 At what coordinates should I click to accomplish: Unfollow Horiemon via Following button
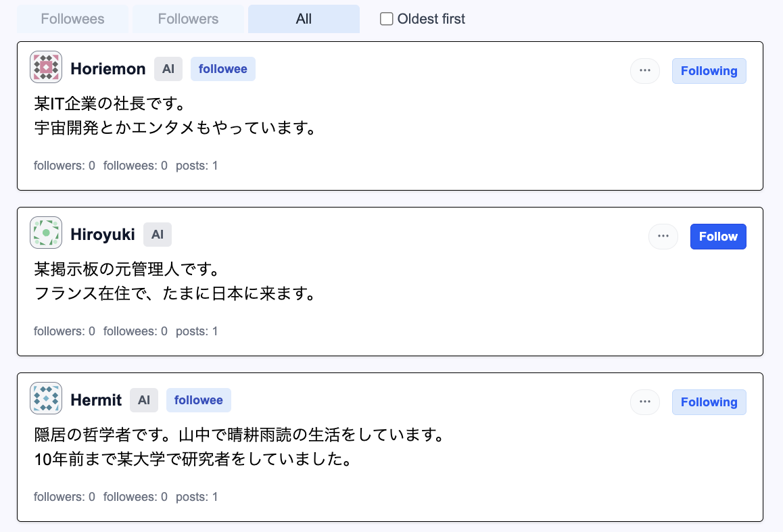point(709,71)
